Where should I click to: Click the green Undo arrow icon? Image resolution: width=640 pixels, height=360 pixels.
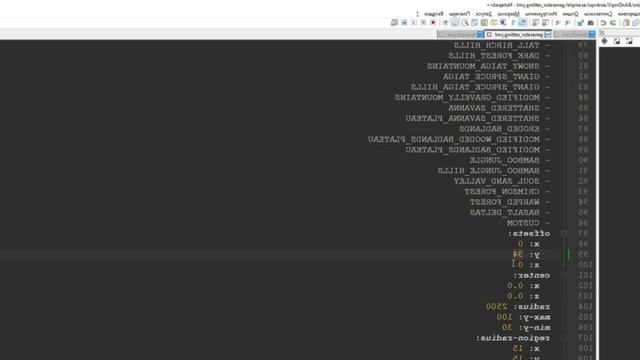pos(613,23)
